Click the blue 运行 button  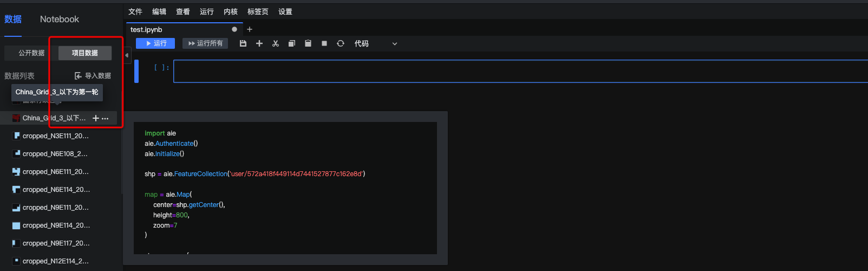(155, 43)
